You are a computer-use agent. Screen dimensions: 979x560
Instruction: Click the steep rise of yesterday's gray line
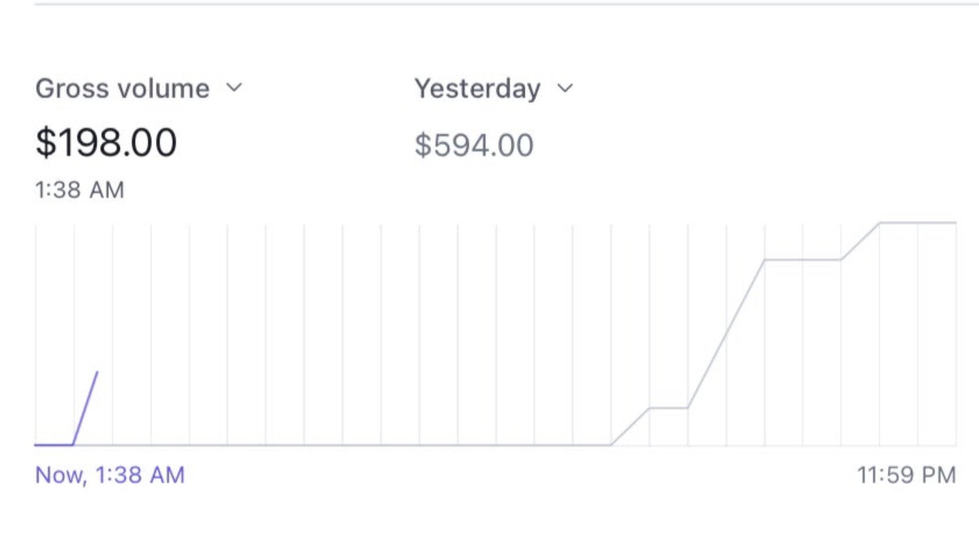pyautogui.click(x=725, y=334)
